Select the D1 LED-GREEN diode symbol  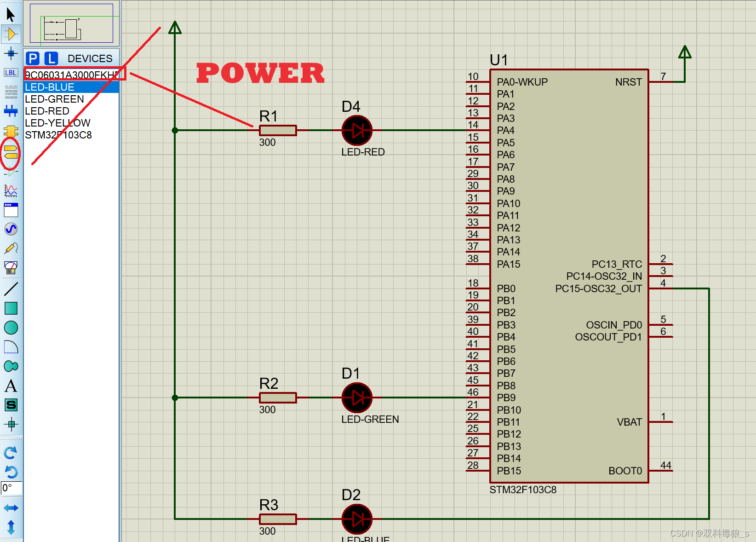point(357,398)
